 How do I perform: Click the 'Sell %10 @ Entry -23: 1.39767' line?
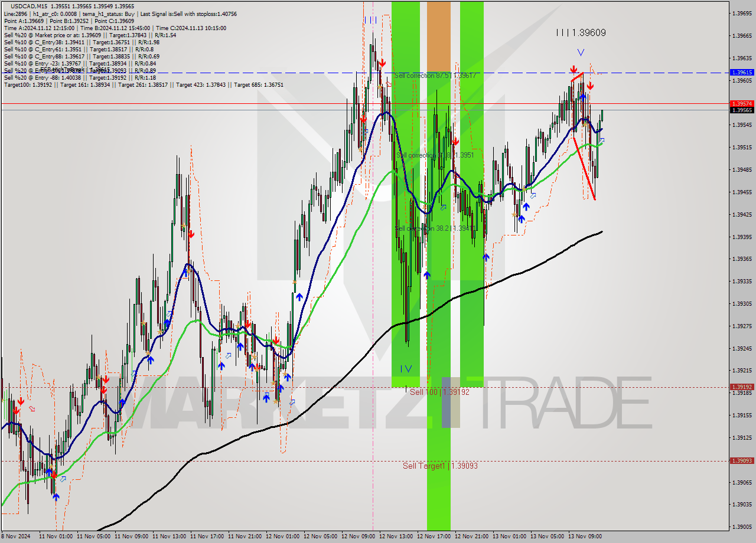pyautogui.click(x=80, y=63)
